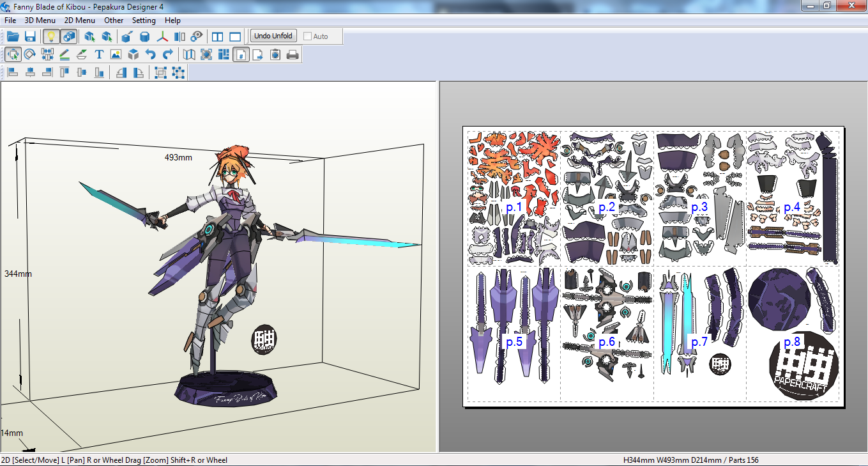The height and width of the screenshot is (466, 868).
Task: Select page p.5 label in 2D view
Action: point(514,342)
